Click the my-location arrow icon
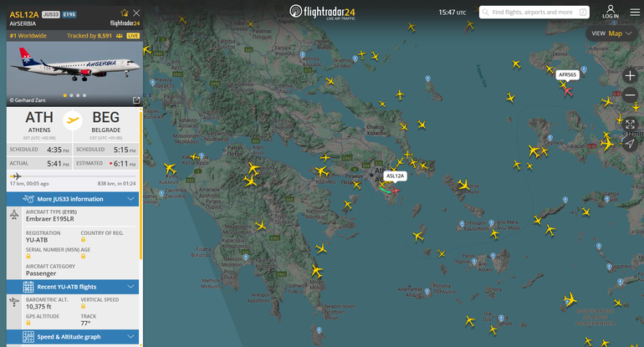The height and width of the screenshot is (347, 644). coord(630,144)
